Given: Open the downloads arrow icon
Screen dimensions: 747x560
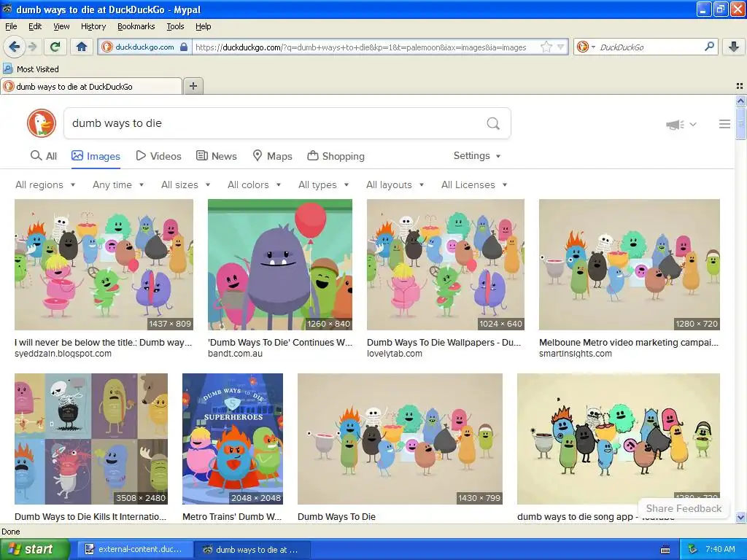Looking at the screenshot, I should coord(734,47).
